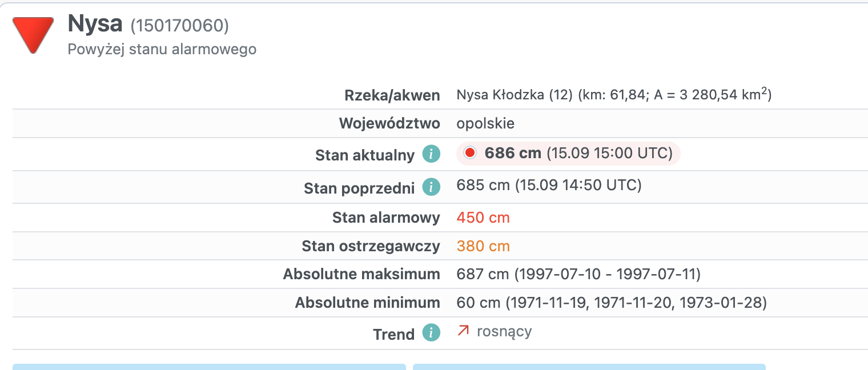Click the 686 cm current level badge
This screenshot has width=868, height=370.
pos(568,154)
